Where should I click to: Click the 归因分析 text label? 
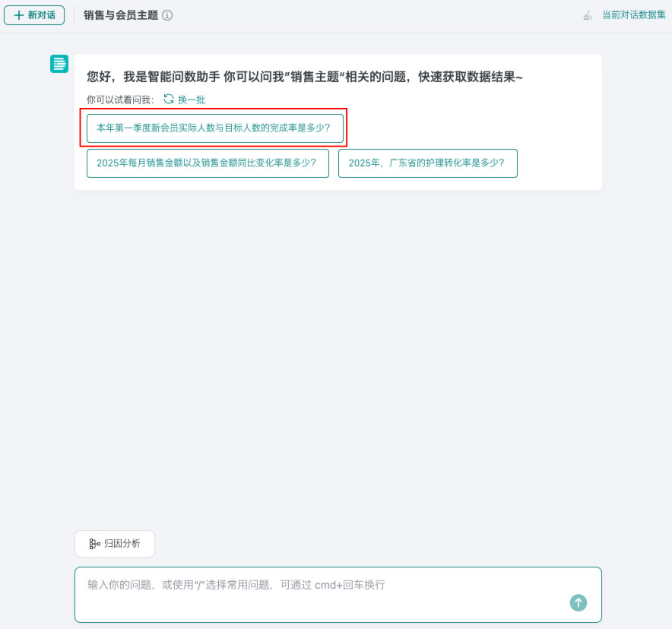click(122, 544)
